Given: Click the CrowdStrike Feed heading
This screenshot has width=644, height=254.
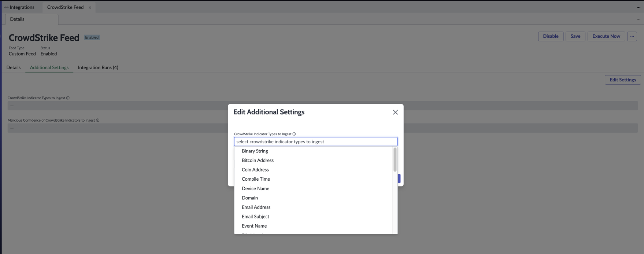Looking at the screenshot, I should tap(44, 38).
